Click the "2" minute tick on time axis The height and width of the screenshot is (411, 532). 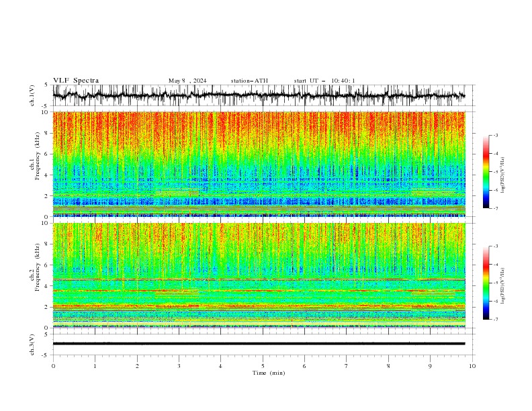(137, 366)
